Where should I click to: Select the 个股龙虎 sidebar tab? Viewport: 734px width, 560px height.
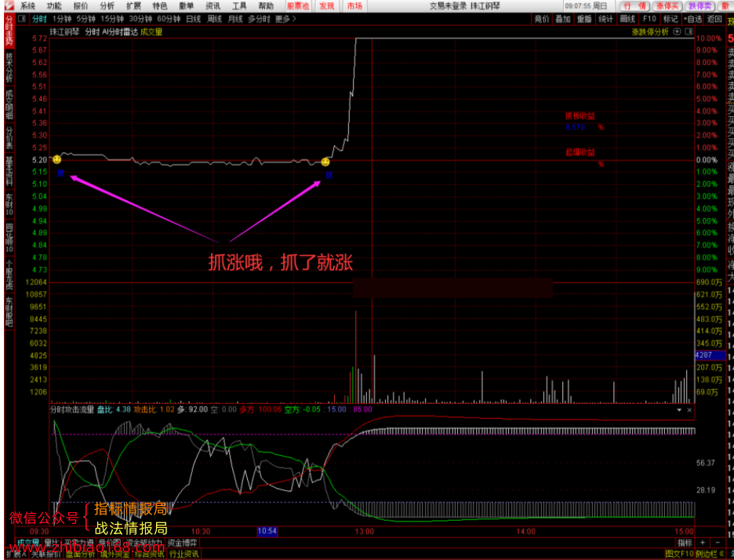tap(9, 274)
